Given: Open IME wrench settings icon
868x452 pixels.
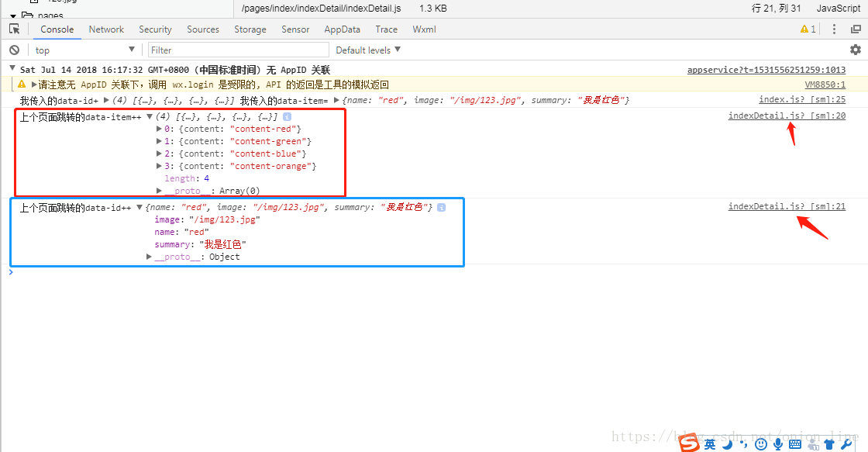Looking at the screenshot, I should [846, 444].
